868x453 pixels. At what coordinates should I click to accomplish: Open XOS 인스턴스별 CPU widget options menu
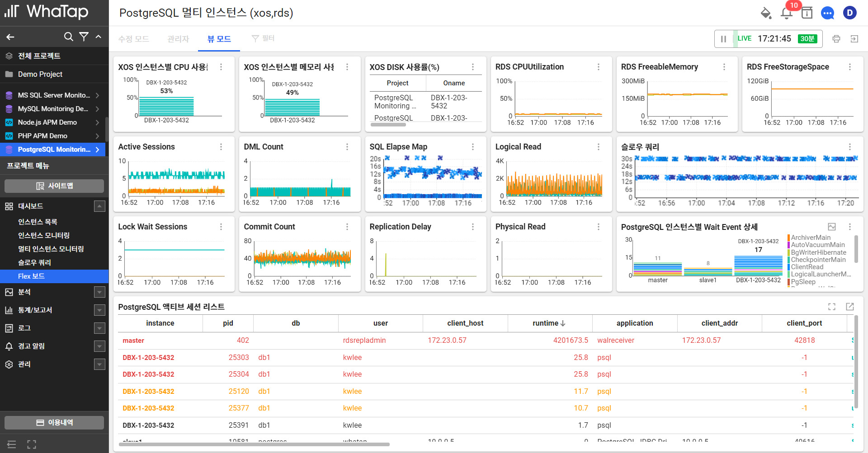coord(221,67)
